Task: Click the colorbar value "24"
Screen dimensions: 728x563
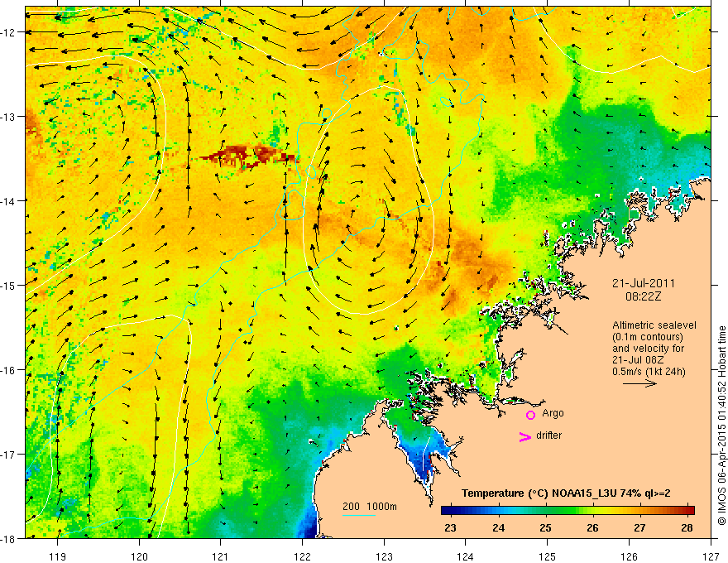Action: (498, 528)
